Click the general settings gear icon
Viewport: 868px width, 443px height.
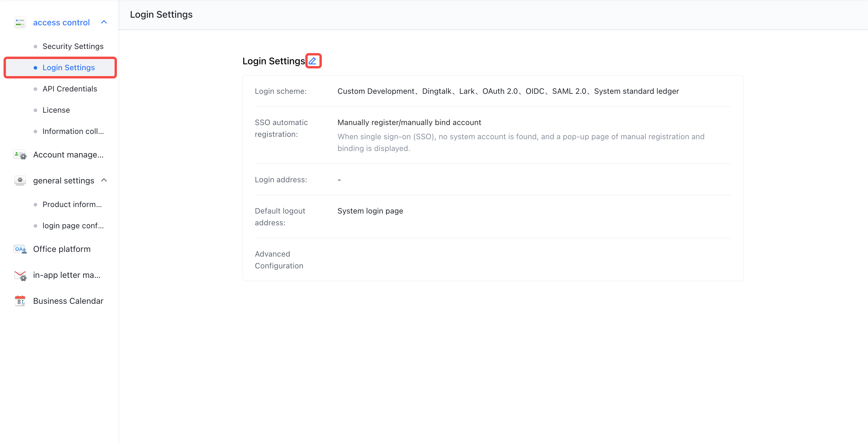click(20, 181)
